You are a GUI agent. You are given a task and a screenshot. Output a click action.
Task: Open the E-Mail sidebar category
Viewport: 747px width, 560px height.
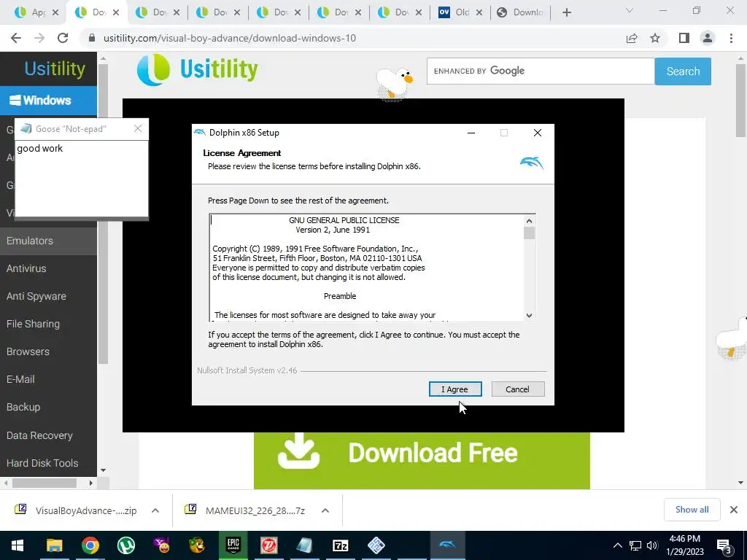pos(48,379)
